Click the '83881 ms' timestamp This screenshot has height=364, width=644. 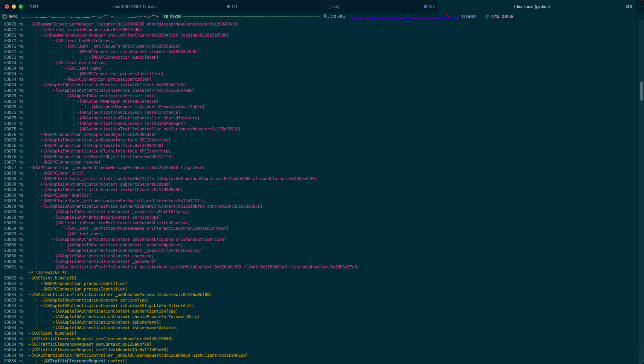coord(14,267)
